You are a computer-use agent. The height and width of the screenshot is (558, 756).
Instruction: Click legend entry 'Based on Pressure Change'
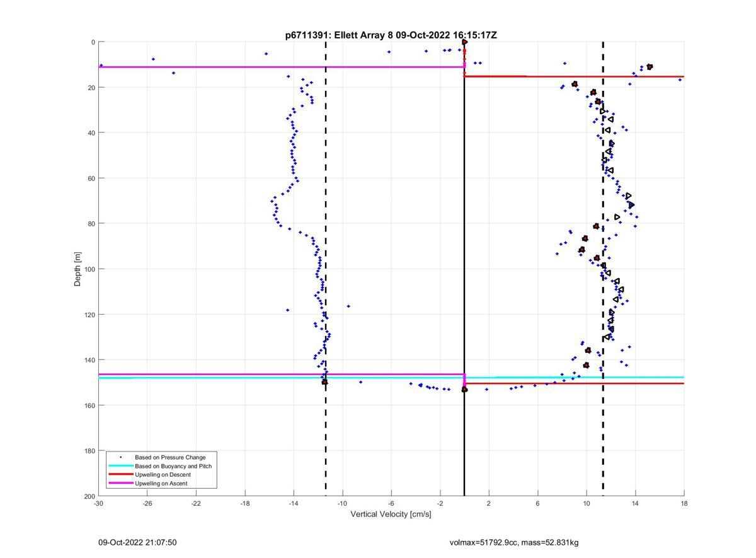coord(170,457)
